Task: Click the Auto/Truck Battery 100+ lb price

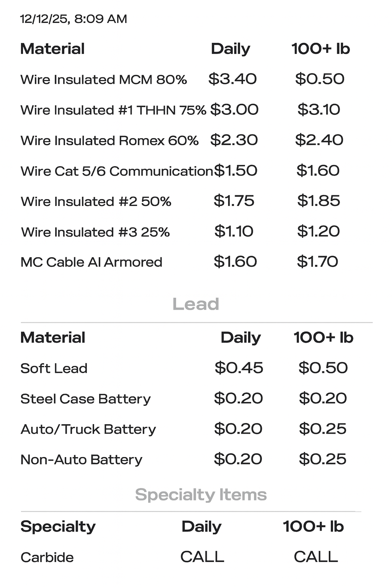Action: coord(322,429)
